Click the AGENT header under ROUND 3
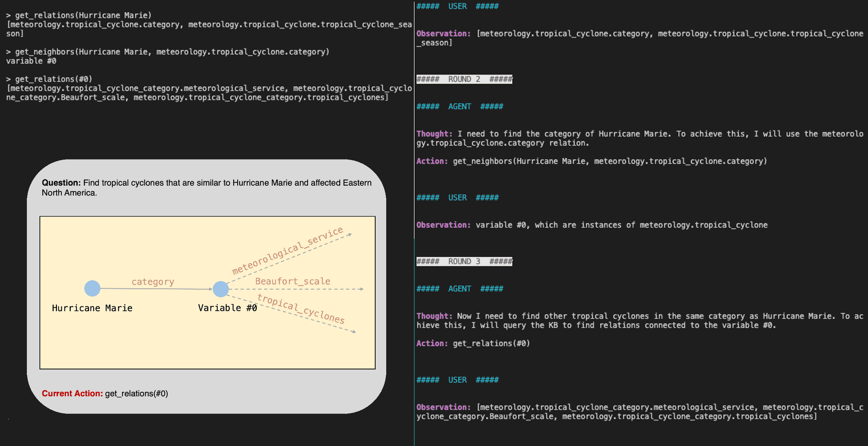The height and width of the screenshot is (446, 868). point(459,289)
